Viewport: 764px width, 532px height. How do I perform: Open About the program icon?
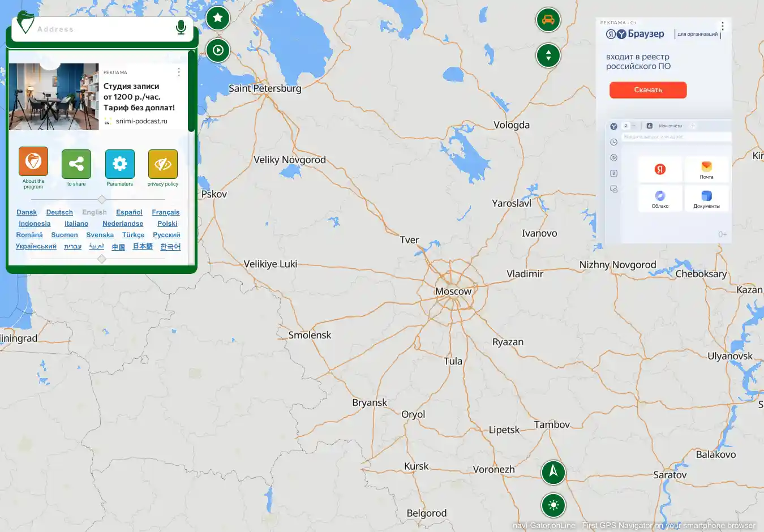pos(33,162)
